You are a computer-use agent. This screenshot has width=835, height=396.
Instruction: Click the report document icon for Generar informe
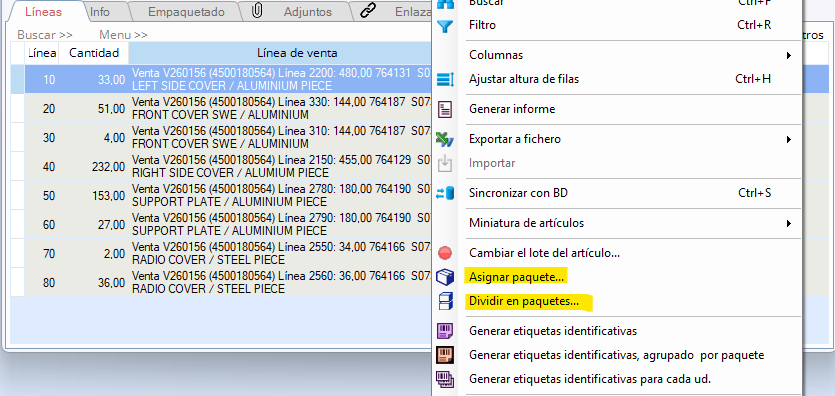pyautogui.click(x=445, y=110)
